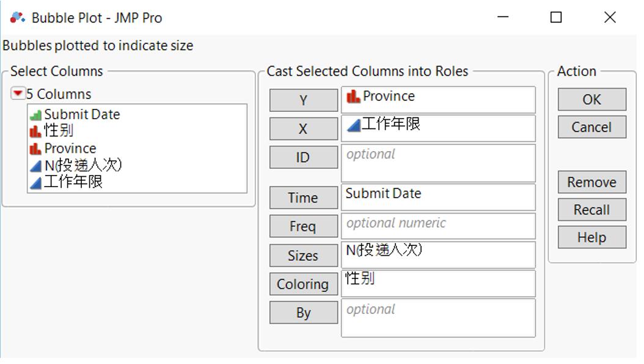Click the continuous icon in the X role box
This screenshot has height=364, width=644.
353,125
